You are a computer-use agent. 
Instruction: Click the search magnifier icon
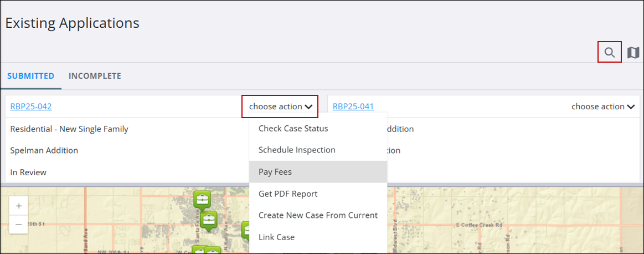(x=610, y=53)
